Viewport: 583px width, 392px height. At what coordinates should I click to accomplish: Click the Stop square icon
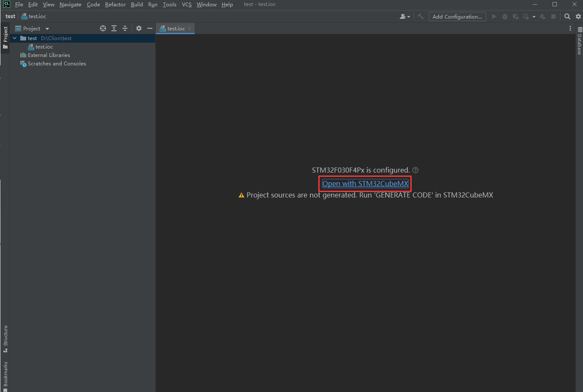point(553,16)
